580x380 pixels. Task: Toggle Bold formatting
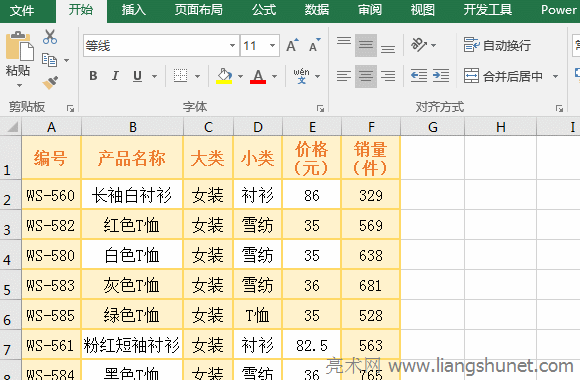pyautogui.click(x=93, y=76)
